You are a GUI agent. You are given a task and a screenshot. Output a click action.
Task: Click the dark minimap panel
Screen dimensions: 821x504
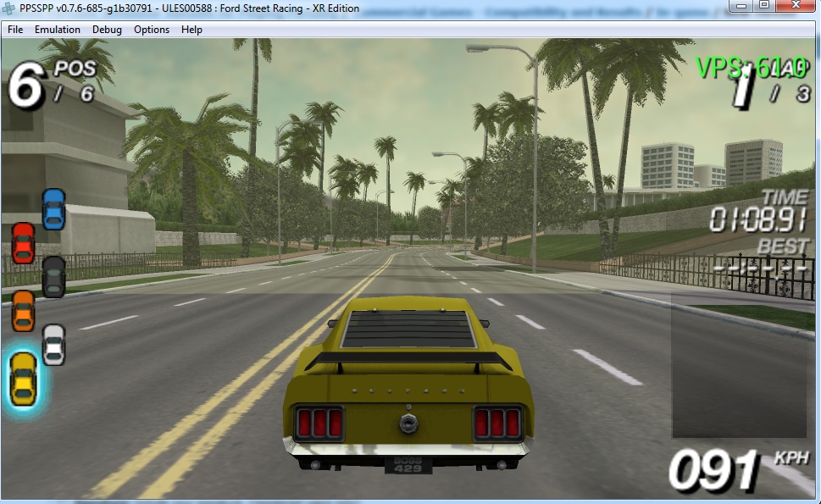pyautogui.click(x=739, y=365)
